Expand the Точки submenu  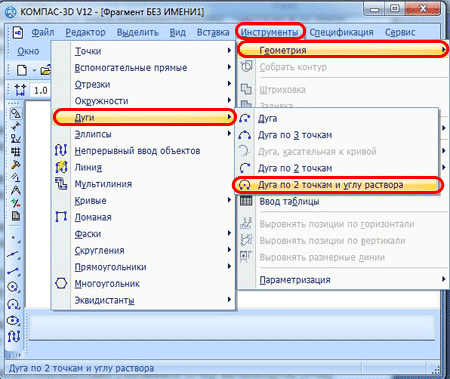(x=144, y=51)
